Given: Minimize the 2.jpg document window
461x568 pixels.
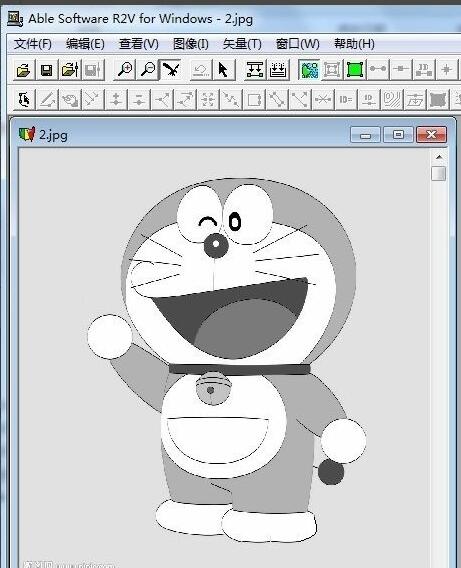Looking at the screenshot, I should pyautogui.click(x=365, y=135).
